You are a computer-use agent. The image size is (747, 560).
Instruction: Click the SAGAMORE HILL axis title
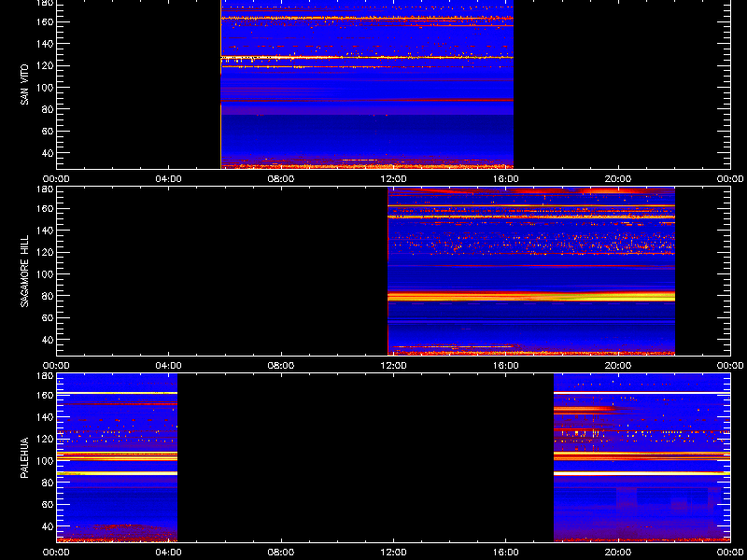[24, 271]
